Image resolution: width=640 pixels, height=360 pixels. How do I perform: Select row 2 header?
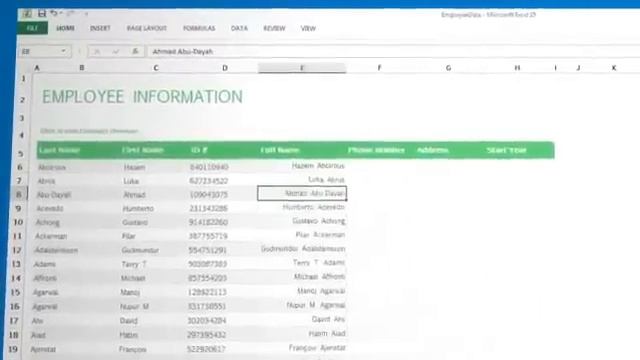[22, 100]
